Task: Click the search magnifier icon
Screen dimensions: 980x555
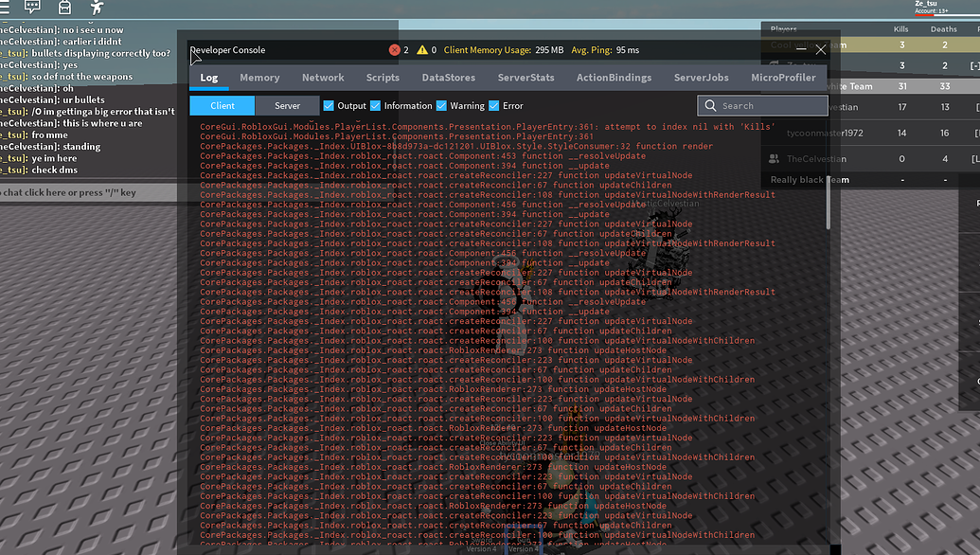Action: click(x=711, y=106)
